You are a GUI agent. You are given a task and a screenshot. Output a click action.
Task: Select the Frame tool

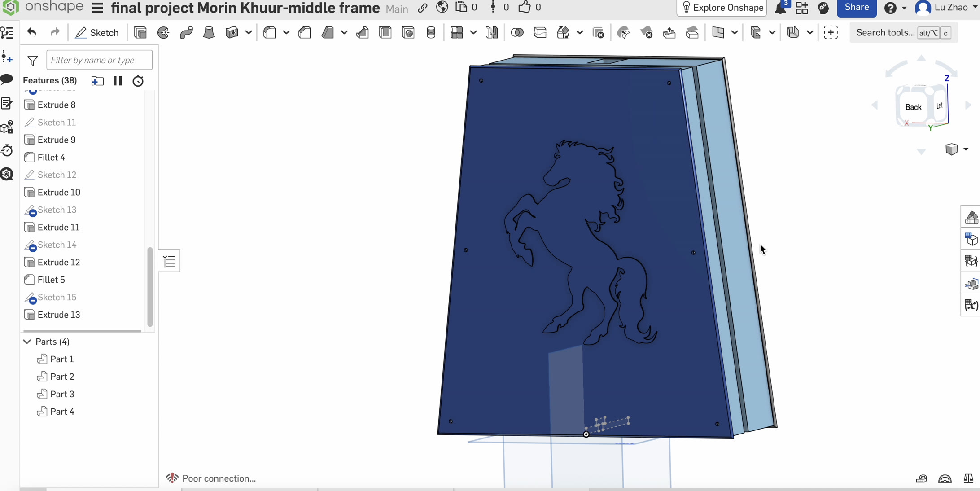coord(756,32)
